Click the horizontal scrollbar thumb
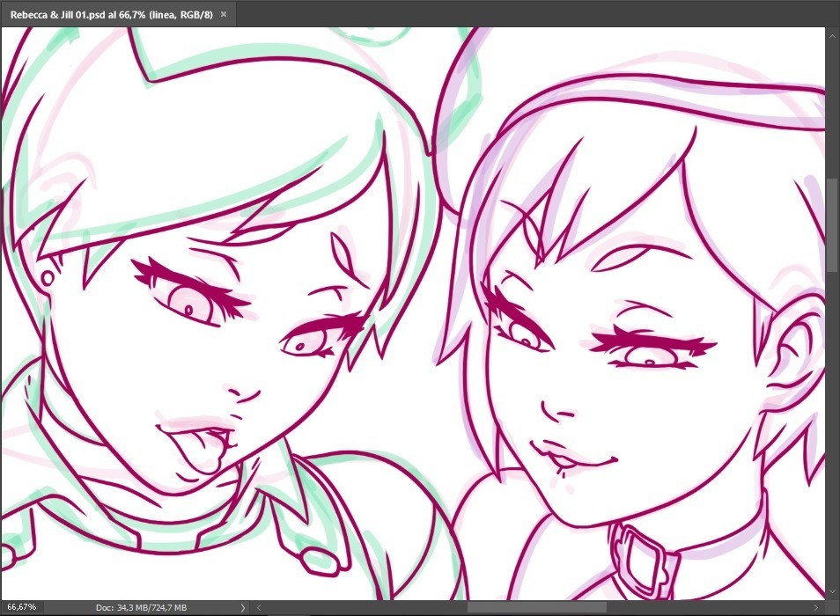Viewport: 840px width, 616px height. (537, 607)
